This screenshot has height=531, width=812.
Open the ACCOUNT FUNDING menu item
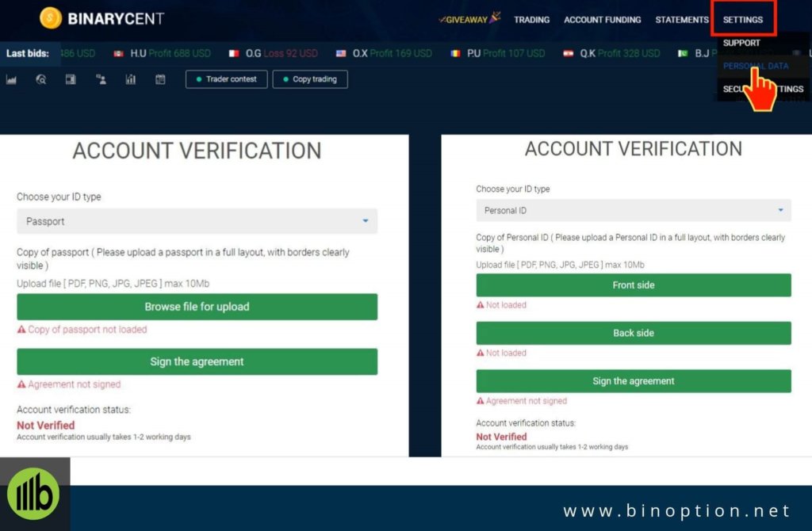tap(602, 20)
